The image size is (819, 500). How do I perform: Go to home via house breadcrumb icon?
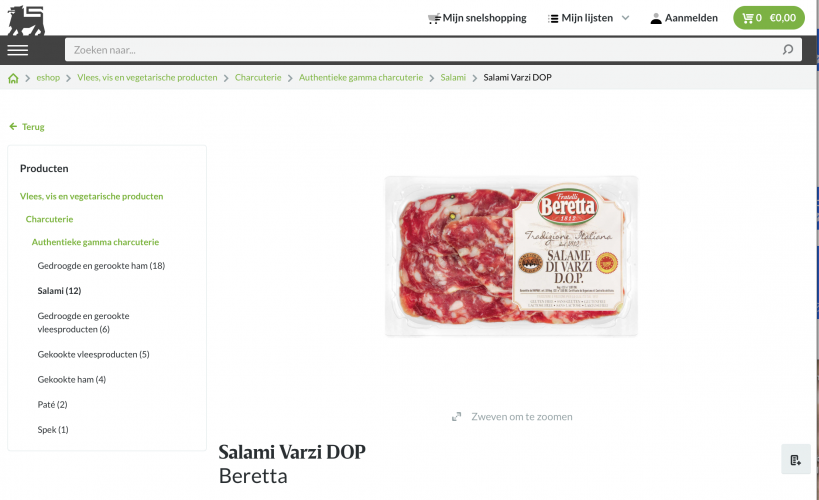click(13, 78)
